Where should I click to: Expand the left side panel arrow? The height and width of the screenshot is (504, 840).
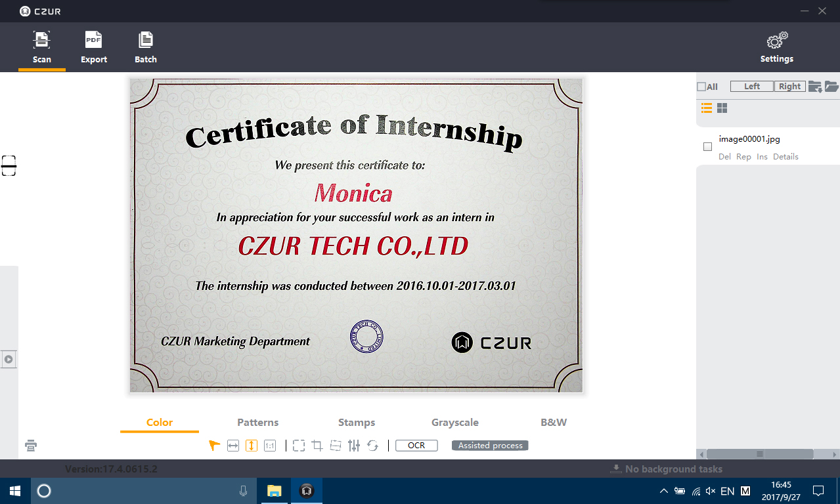(9, 360)
